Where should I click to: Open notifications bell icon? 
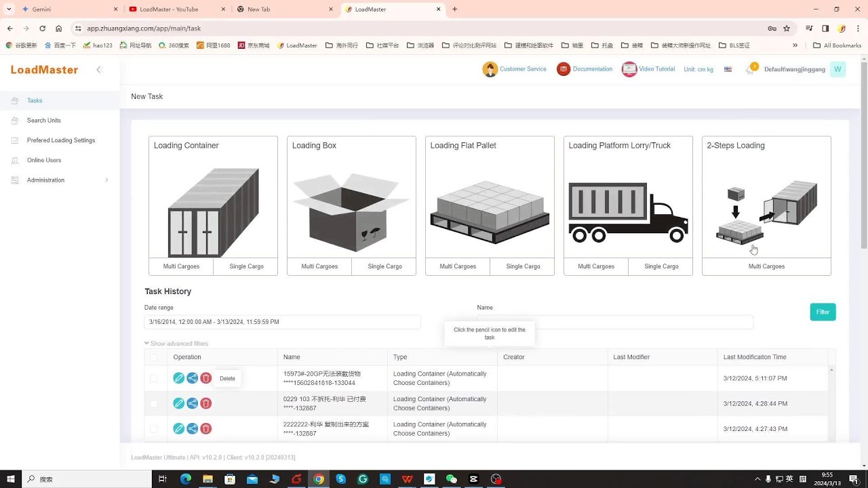751,69
